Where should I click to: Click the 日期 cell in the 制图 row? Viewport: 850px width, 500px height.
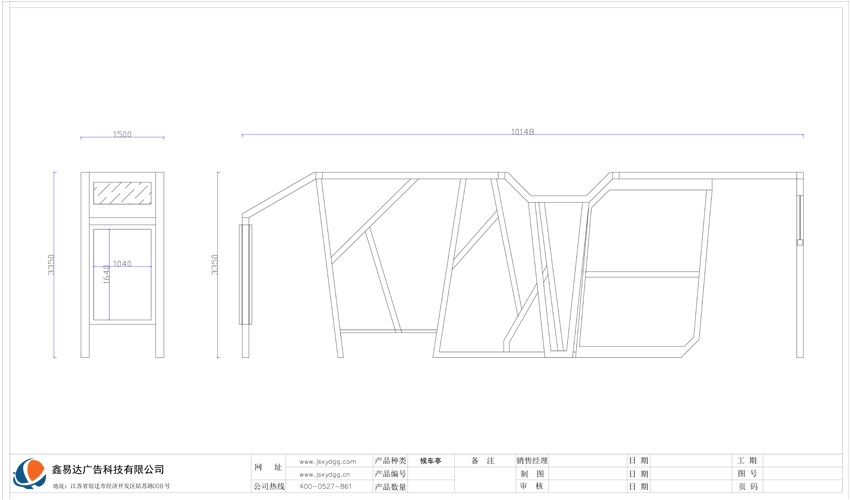[639, 474]
